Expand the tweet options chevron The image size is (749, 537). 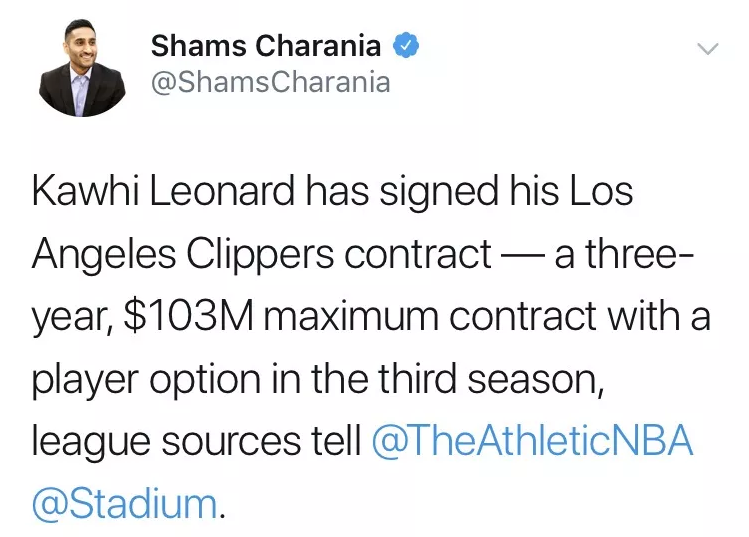(707, 49)
